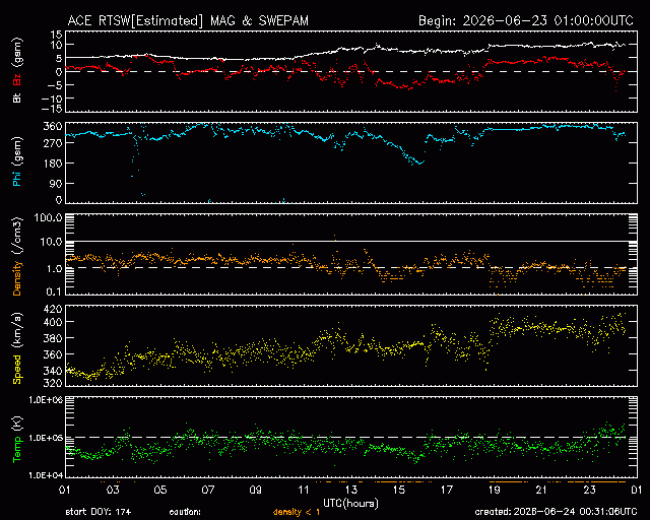Click the "180" tick on the Phi axis
The height and width of the screenshot is (520, 650).
pyautogui.click(x=52, y=163)
